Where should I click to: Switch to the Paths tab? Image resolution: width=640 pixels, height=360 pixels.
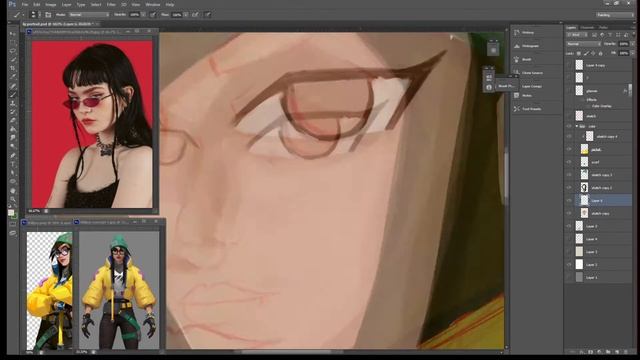point(603,28)
